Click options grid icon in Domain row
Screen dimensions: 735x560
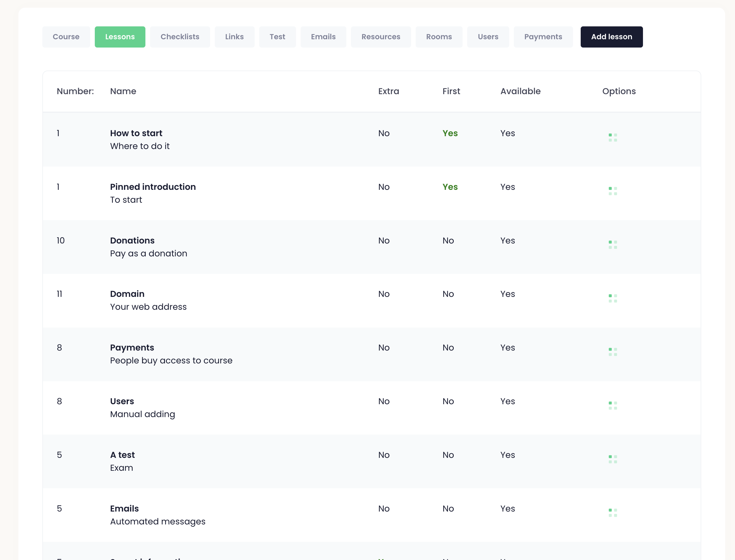613,298
